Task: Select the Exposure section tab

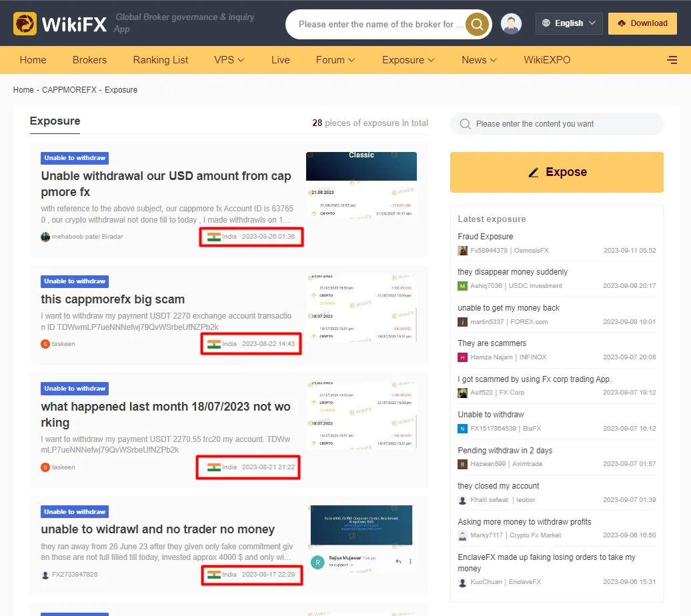Action: point(55,121)
